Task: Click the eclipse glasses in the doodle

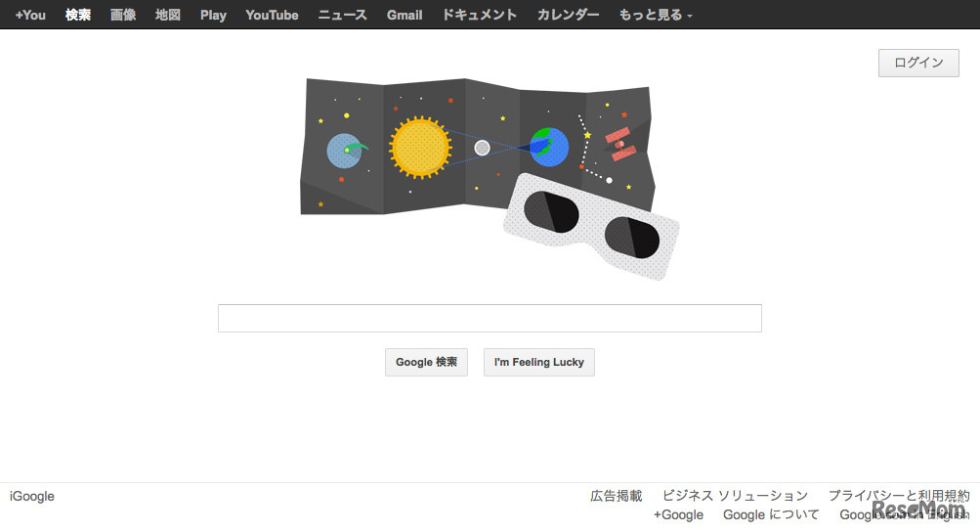Action: [x=591, y=226]
